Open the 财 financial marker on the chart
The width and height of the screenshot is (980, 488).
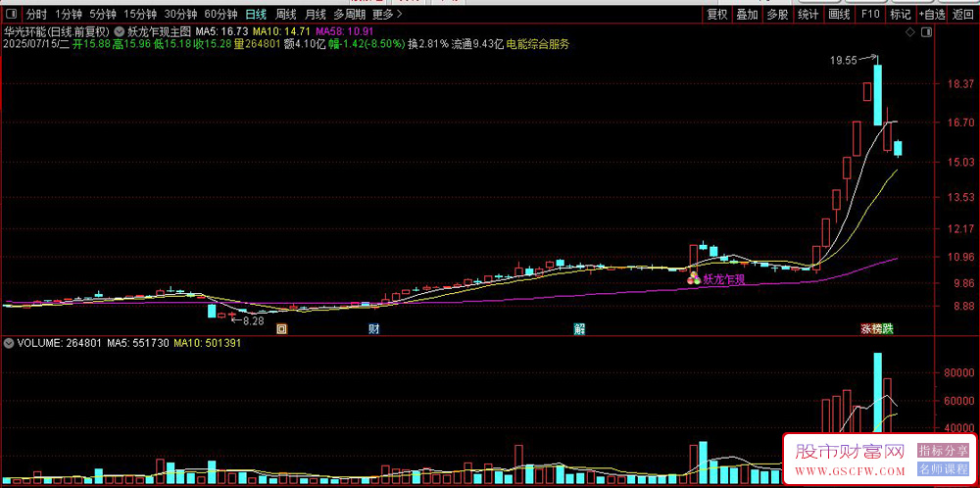(373, 329)
